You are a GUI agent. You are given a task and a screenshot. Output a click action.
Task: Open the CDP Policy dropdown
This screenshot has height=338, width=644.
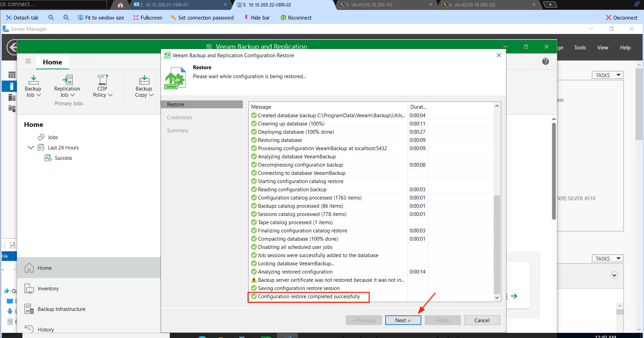103,86
